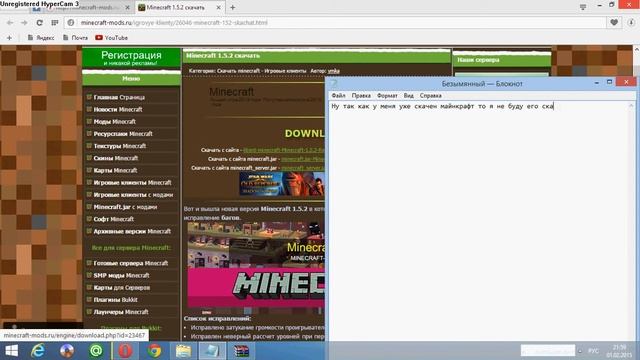Click the Star Wars Old Republic ad banner

click(x=282, y=184)
